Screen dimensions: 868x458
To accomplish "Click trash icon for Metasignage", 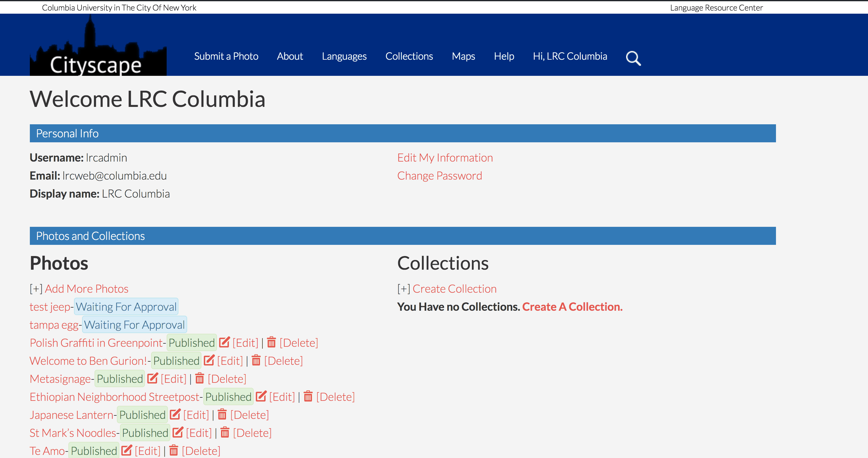I will 200,378.
